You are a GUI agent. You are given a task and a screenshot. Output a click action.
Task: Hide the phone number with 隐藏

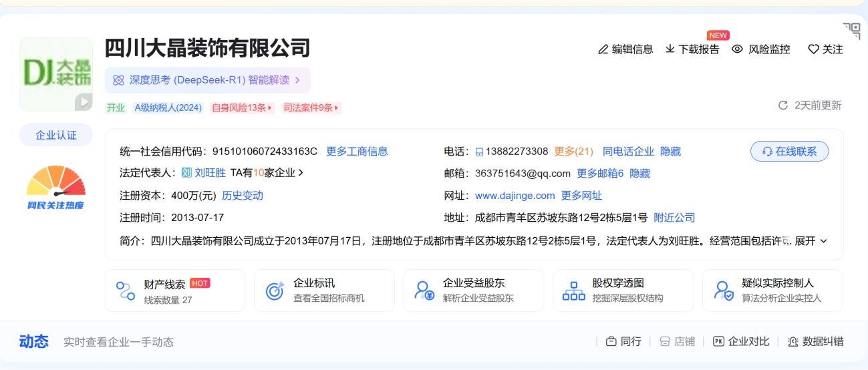(x=670, y=152)
